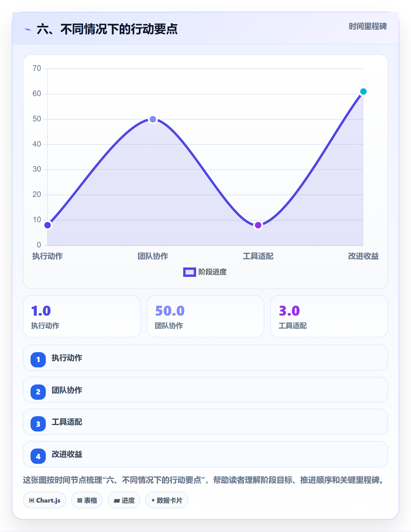Toggle the 阶段进度 legend swatch
Viewport: 411px width, 532px height.
click(189, 272)
